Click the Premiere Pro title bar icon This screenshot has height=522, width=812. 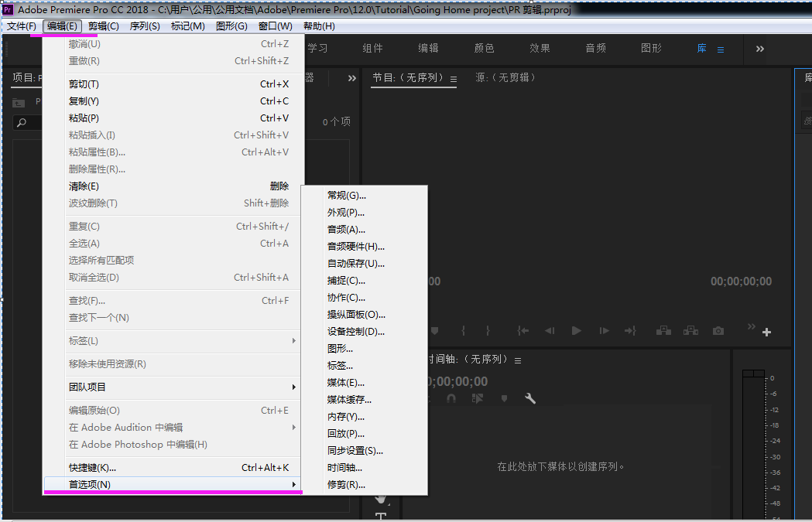(x=8, y=9)
